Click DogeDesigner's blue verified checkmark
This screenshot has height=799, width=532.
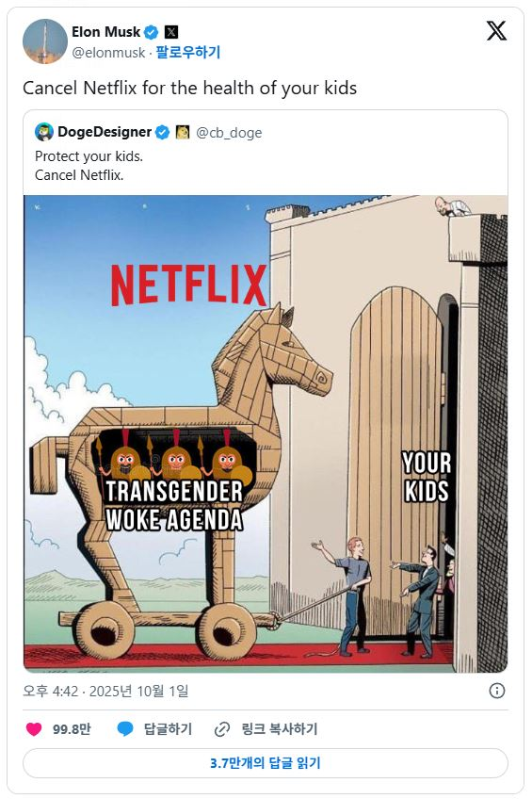162,133
